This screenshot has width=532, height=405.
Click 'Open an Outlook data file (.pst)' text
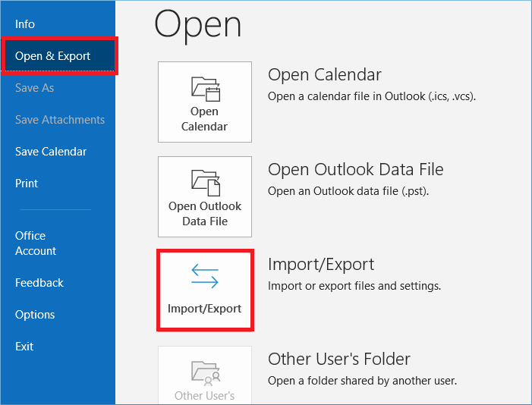(x=348, y=191)
